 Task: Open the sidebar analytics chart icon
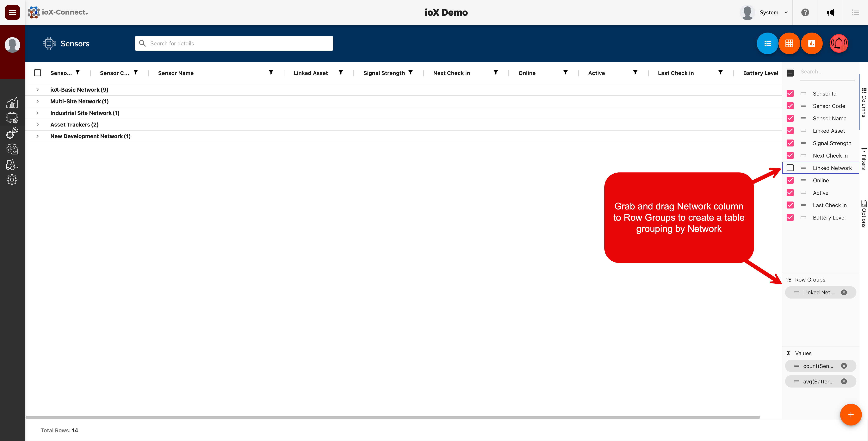(x=12, y=103)
